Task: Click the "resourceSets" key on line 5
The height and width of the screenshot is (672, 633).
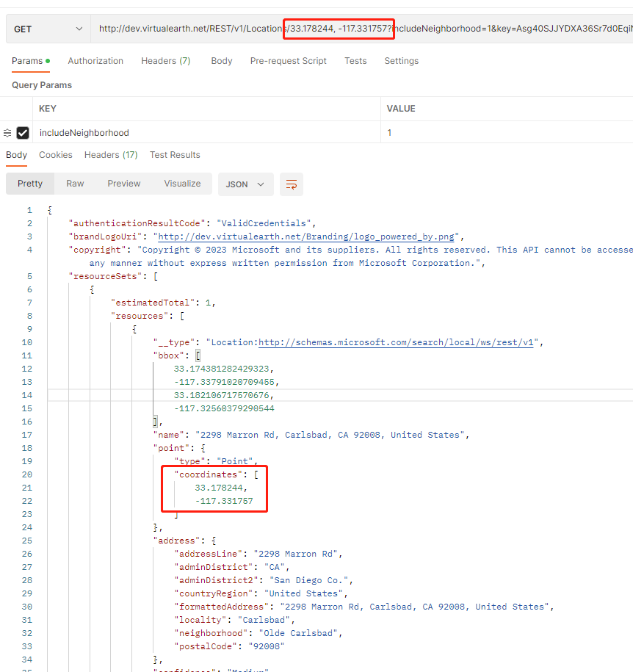Action: (105, 276)
